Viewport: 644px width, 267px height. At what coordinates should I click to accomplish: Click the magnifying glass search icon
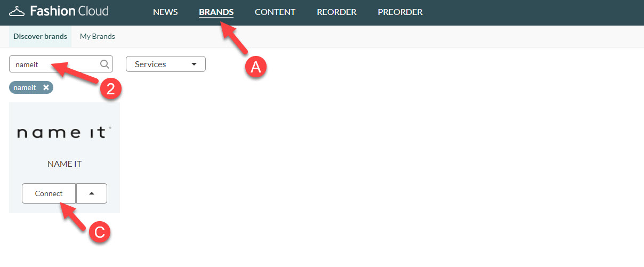pos(105,64)
